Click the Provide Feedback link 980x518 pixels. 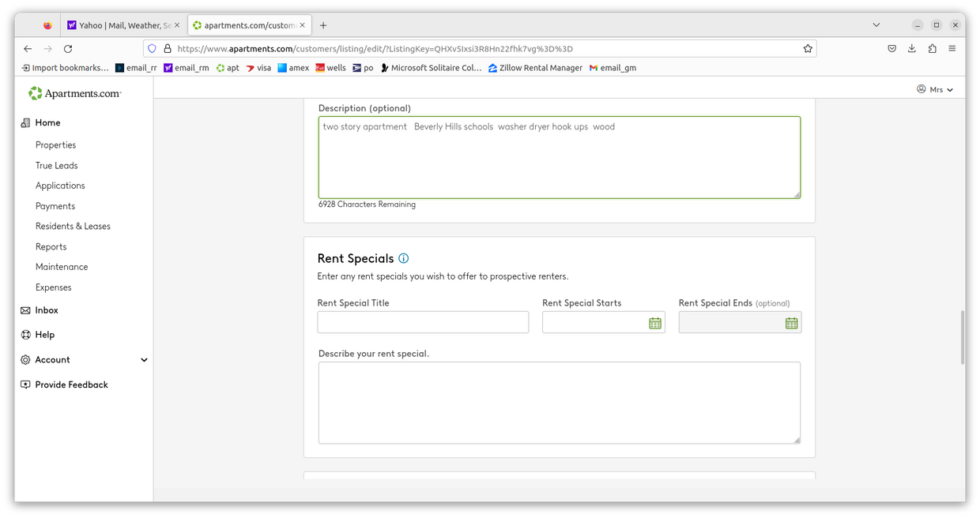(x=71, y=385)
